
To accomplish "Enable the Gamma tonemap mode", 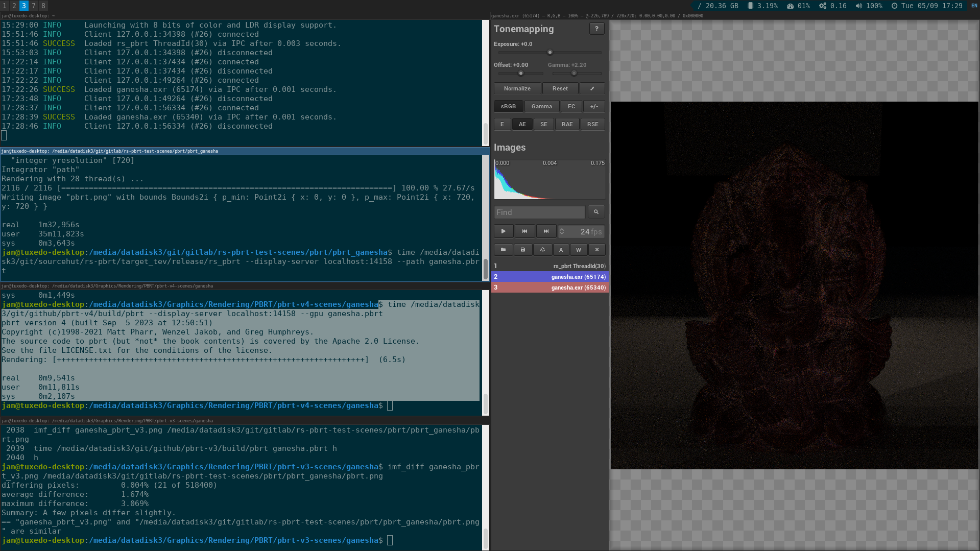I will pos(541,107).
